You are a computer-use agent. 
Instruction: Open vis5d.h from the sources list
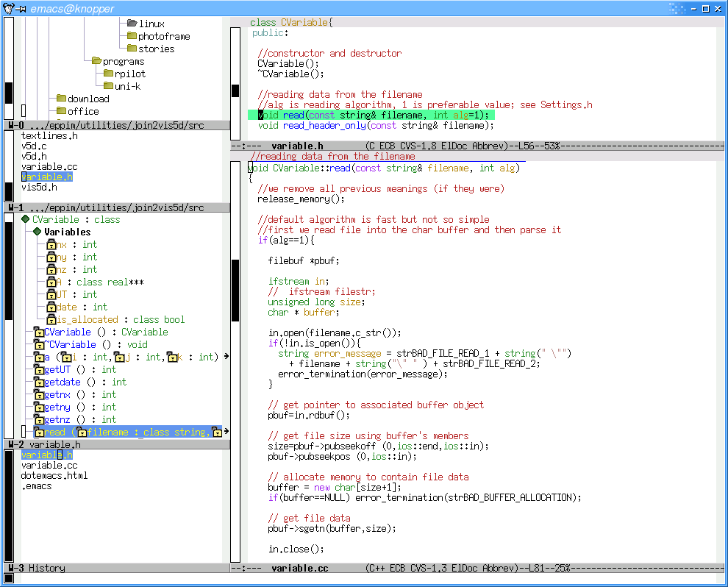(39, 188)
